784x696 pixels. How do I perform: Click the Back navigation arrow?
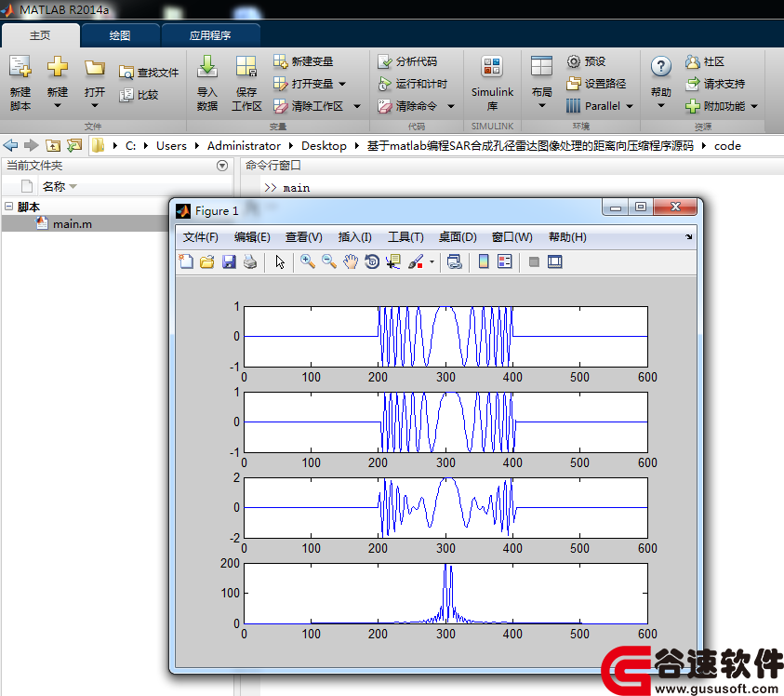click(x=10, y=145)
